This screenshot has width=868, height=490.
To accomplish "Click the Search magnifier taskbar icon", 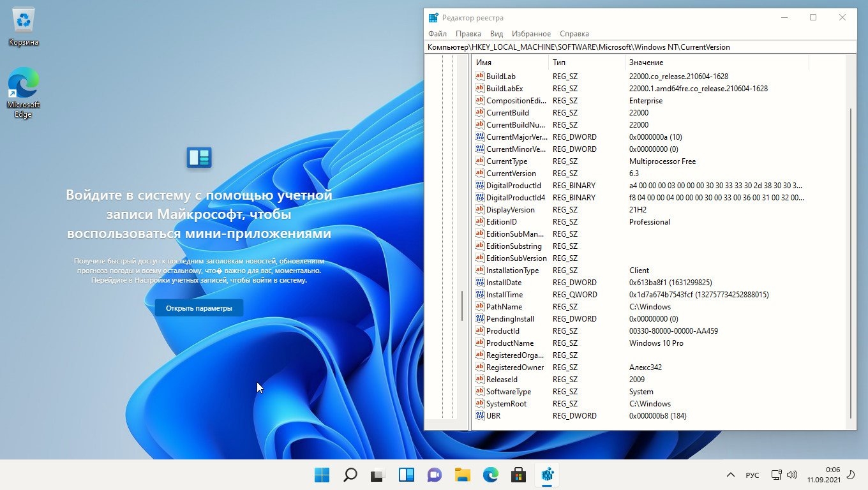I will coord(350,475).
